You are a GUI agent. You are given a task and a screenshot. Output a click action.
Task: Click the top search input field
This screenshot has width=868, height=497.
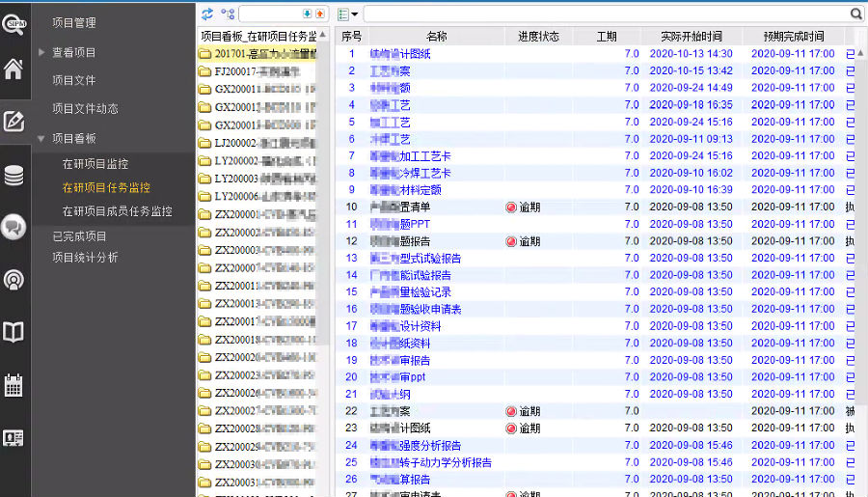click(606, 14)
